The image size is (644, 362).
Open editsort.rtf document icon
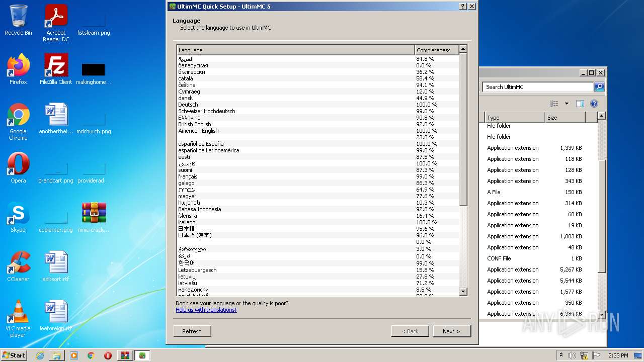point(56,266)
